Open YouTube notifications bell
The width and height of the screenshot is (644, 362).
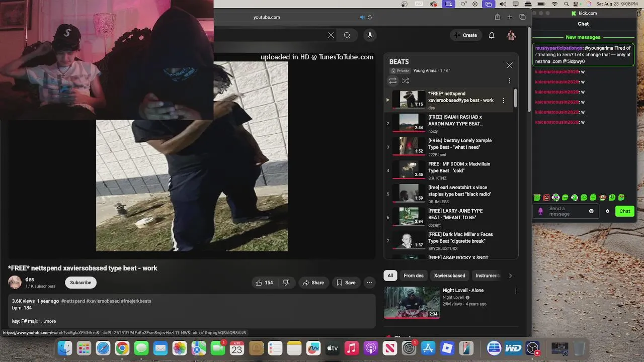coord(492,35)
